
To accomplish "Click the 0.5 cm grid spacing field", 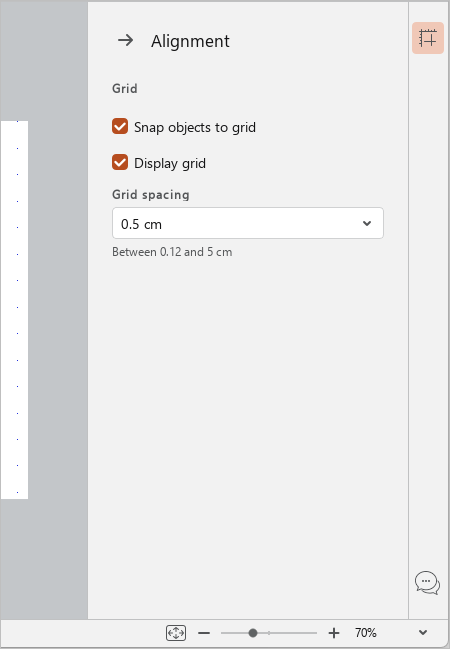I will (248, 223).
